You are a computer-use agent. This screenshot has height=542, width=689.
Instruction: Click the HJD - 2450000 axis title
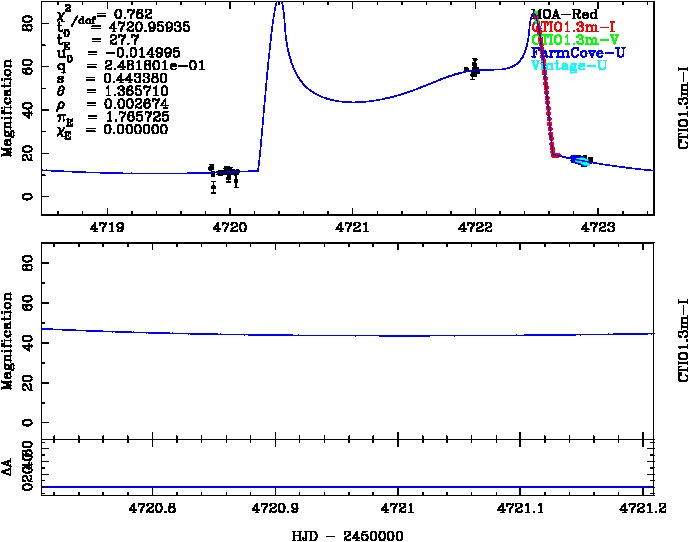coord(346,534)
